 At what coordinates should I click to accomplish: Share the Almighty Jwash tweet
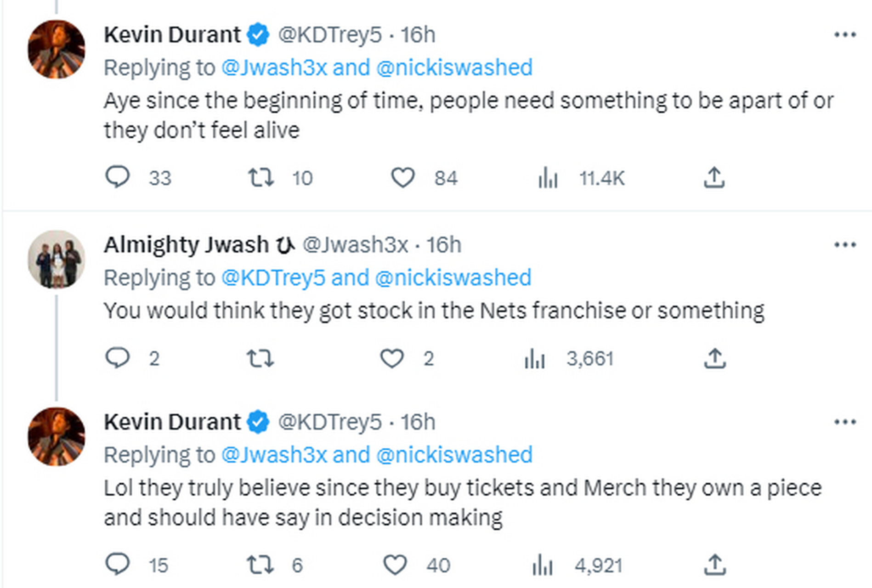pos(714,358)
